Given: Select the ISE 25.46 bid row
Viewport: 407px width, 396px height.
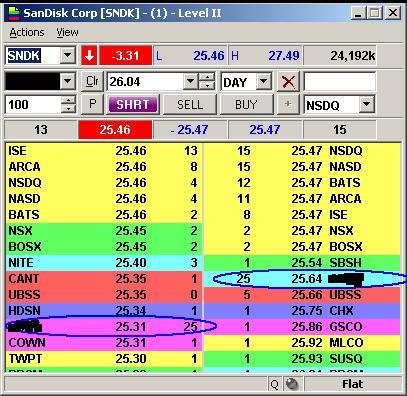Looking at the screenshot, I should point(104,151).
